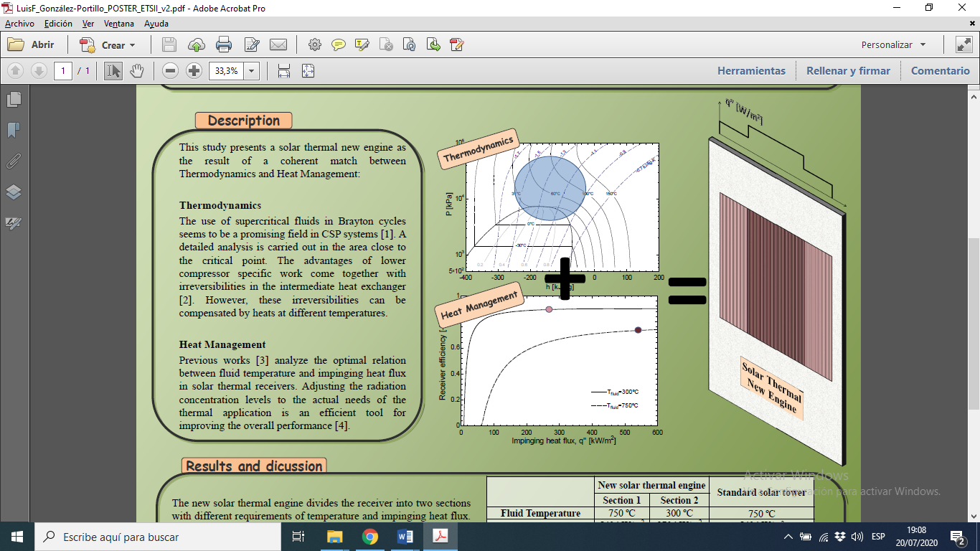Activate the text selection cursor tool

[x=113, y=71]
